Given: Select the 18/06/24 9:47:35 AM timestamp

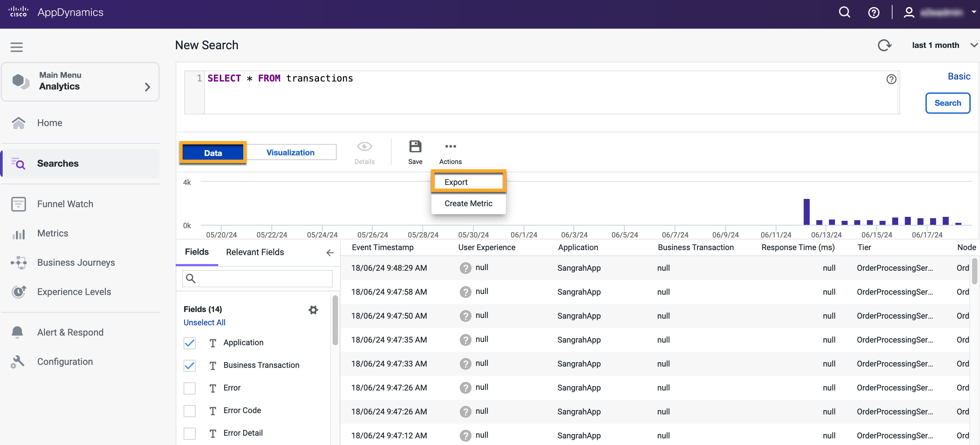Looking at the screenshot, I should point(389,339).
